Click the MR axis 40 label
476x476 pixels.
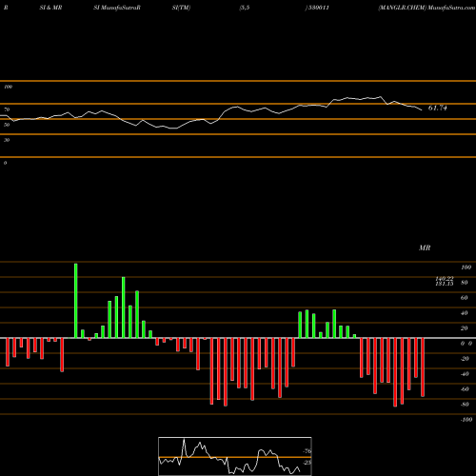(x=465, y=313)
